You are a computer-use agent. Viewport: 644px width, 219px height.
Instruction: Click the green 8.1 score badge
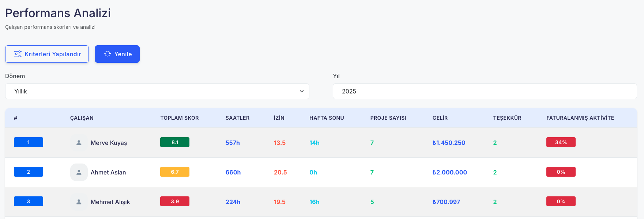click(175, 142)
